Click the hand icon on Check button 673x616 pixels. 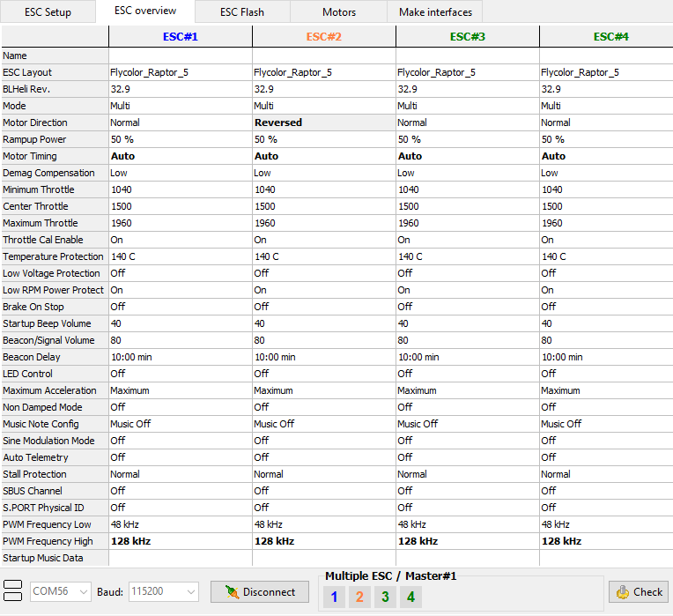[623, 592]
